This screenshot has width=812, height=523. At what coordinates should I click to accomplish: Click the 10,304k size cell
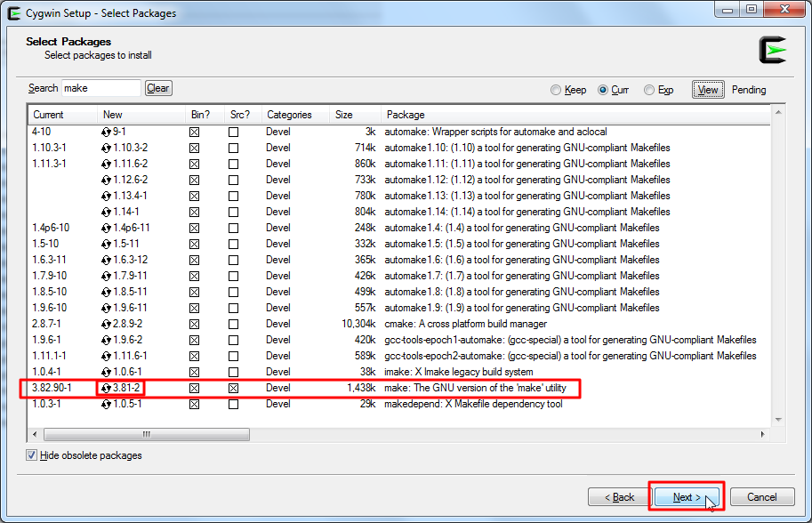358,324
